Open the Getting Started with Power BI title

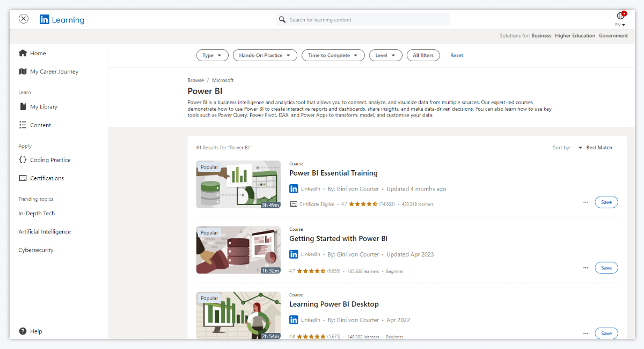click(x=338, y=238)
